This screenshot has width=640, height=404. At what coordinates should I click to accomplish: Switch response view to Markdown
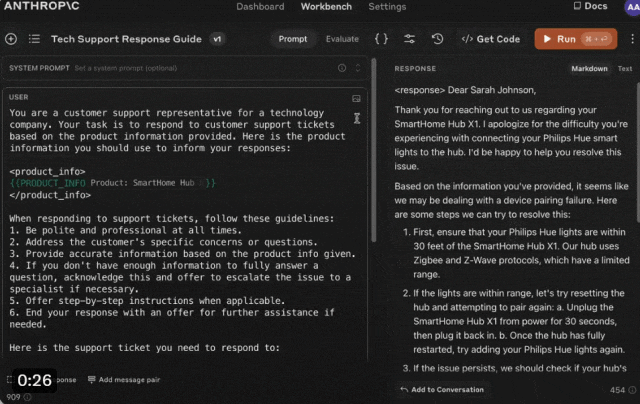pos(589,68)
